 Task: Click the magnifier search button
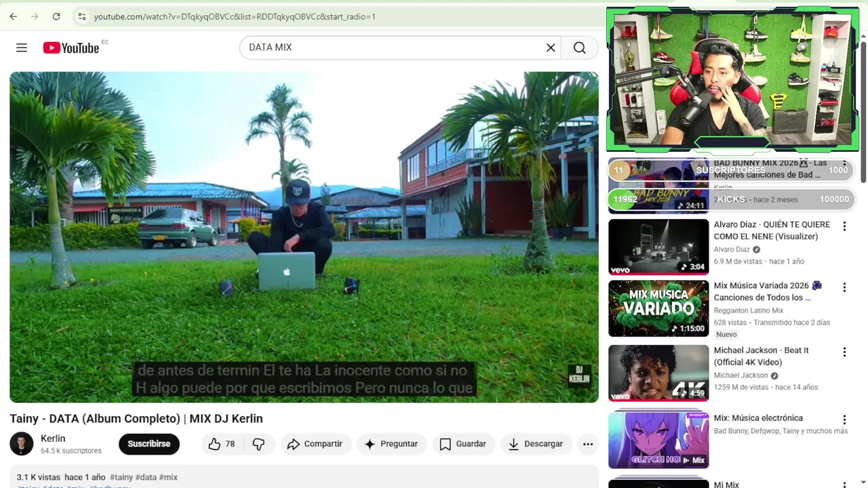click(x=579, y=47)
